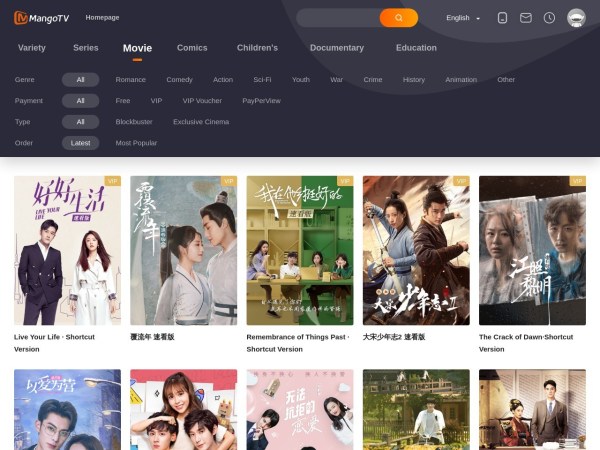This screenshot has width=600, height=450.
Task: Select the Free payment filter
Action: pyautogui.click(x=123, y=101)
